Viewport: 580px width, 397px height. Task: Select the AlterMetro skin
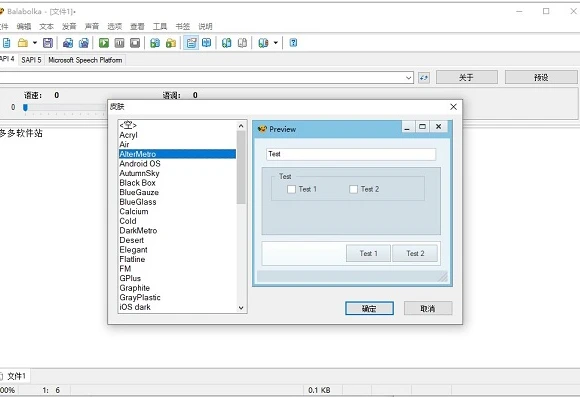coord(177,154)
